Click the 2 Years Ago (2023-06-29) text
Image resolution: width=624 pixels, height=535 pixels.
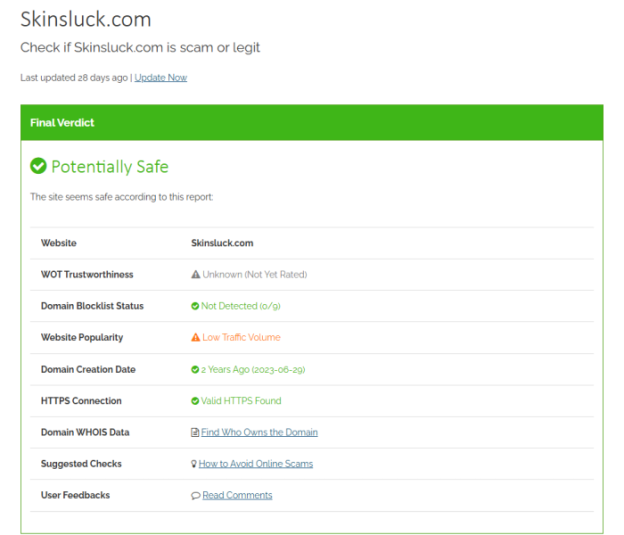point(253,370)
